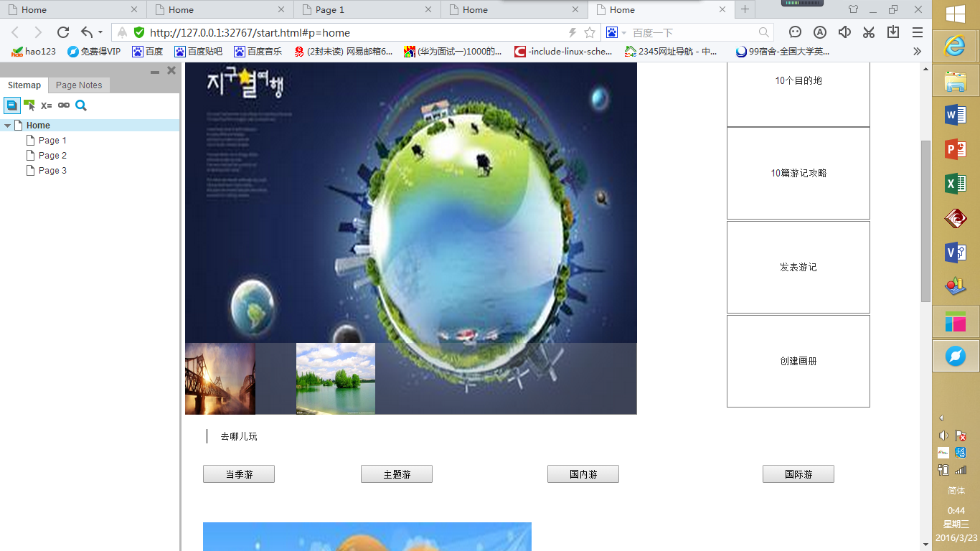Viewport: 980px width, 551px height.
Task: Open the hao123 bookmark
Action: point(34,51)
